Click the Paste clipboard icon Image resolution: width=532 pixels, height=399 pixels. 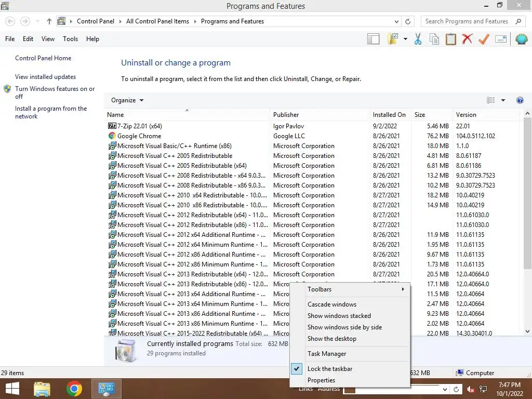coord(450,39)
